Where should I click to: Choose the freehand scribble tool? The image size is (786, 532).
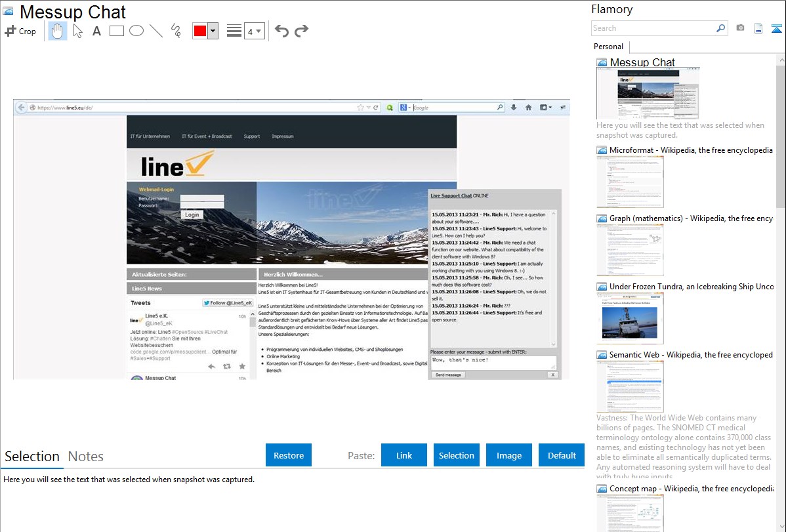[176, 31]
